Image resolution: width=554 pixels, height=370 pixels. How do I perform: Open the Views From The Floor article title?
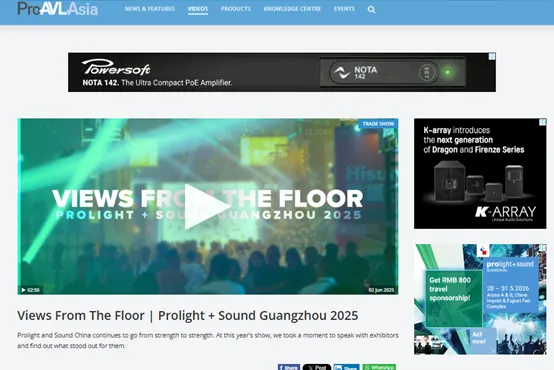tap(188, 315)
